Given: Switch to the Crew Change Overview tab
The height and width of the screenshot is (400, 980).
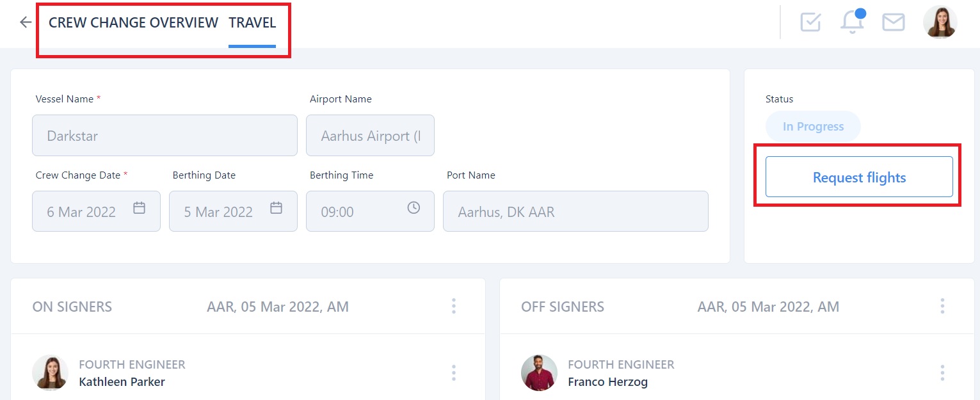Looking at the screenshot, I should [x=133, y=23].
